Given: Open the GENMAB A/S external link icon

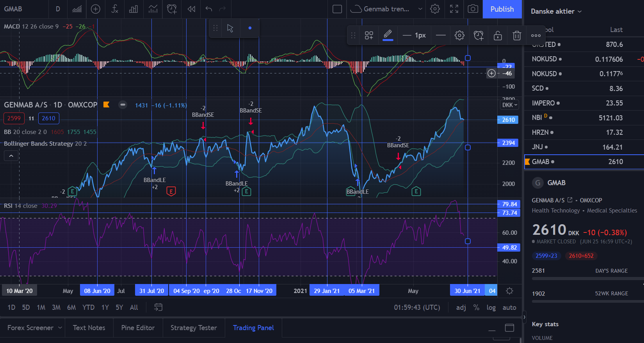Looking at the screenshot, I should (570, 200).
